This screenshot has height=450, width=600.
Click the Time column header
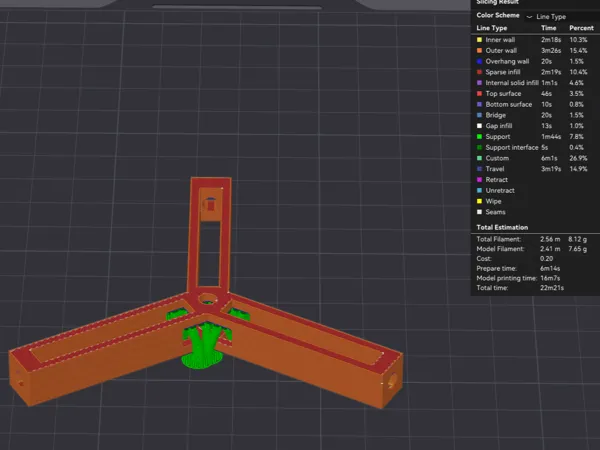pos(549,28)
